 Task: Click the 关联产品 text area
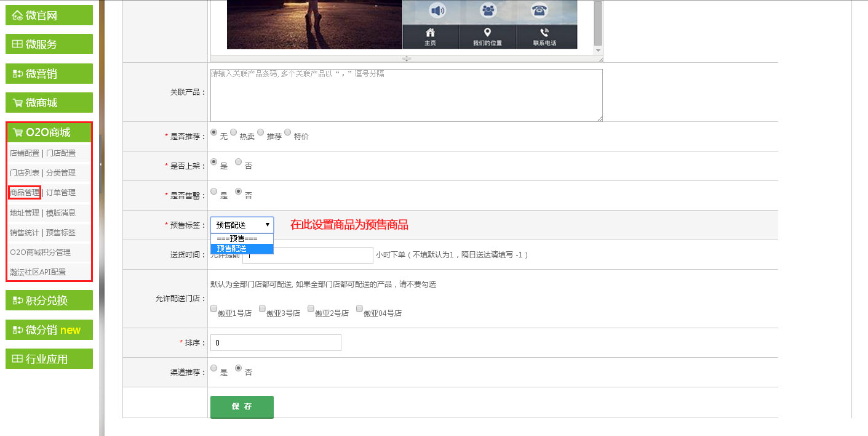pos(406,95)
